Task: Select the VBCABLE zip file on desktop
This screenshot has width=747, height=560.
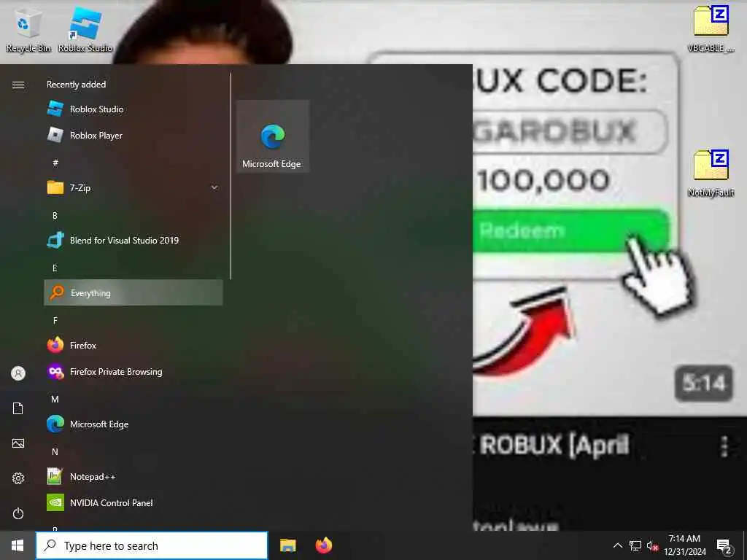Action: [711, 28]
